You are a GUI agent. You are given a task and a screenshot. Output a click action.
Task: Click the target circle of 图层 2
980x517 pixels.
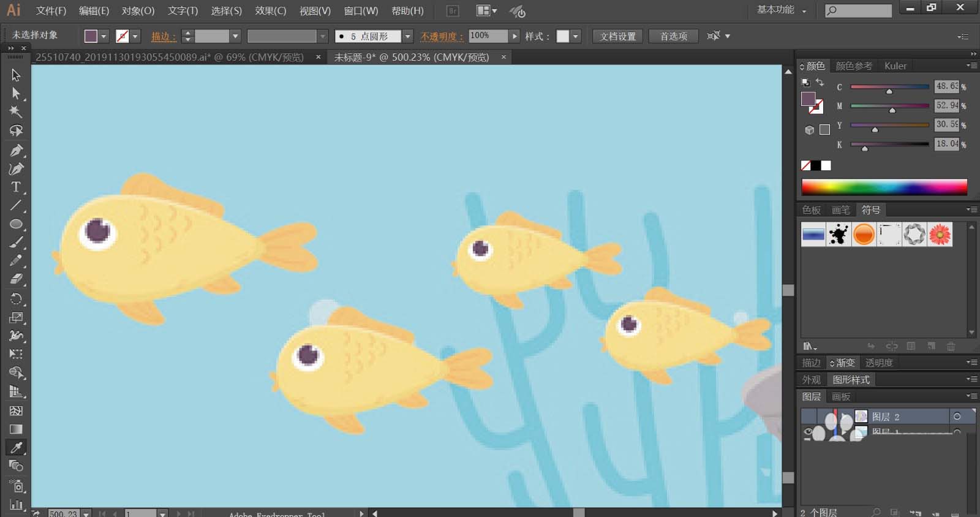tap(957, 417)
